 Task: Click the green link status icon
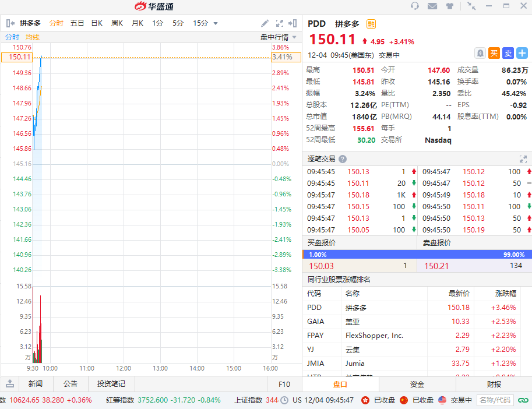[523, 400]
